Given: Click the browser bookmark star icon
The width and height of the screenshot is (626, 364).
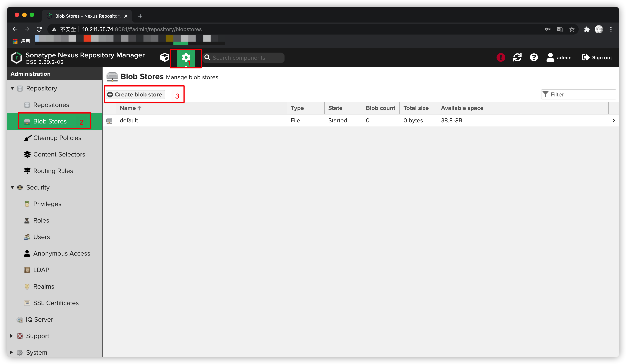Looking at the screenshot, I should click(572, 29).
